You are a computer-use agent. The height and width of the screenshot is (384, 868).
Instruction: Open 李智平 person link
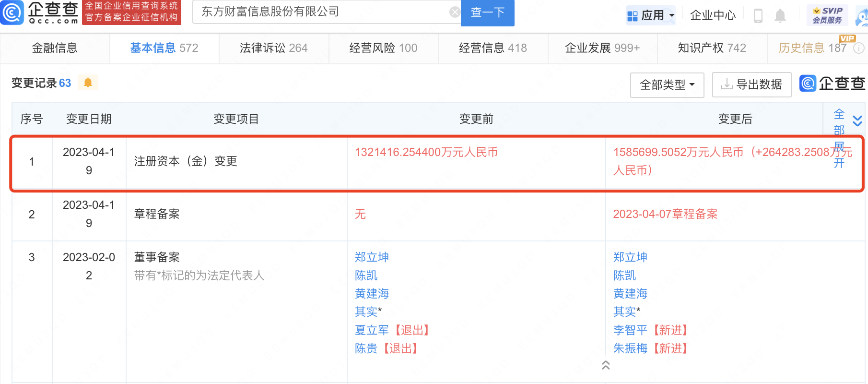[x=630, y=330]
